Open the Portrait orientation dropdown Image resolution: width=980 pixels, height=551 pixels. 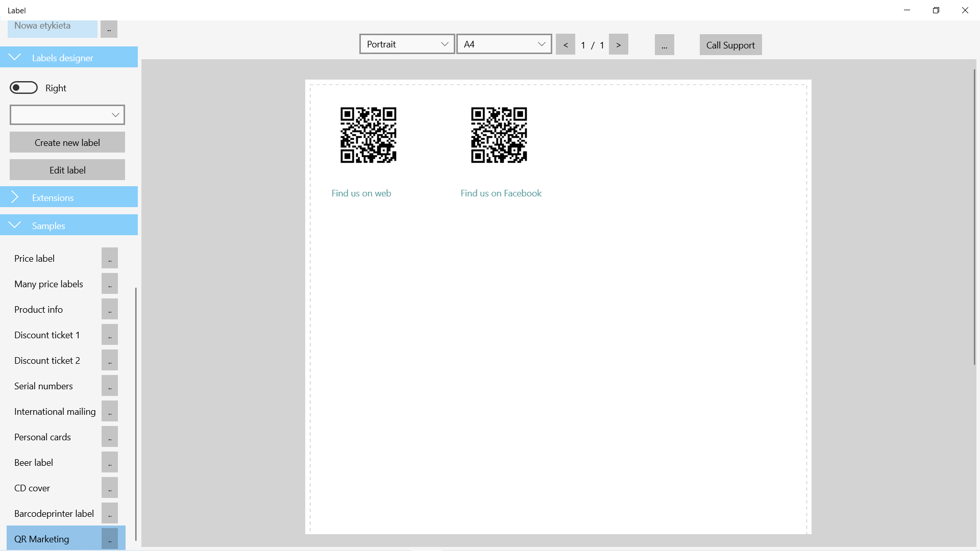[x=407, y=44]
